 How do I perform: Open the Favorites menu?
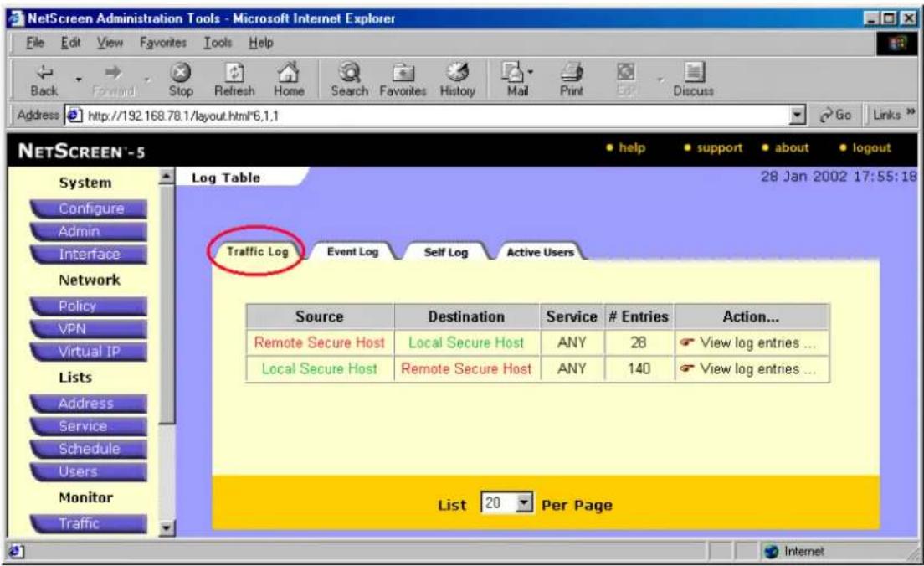[x=162, y=43]
